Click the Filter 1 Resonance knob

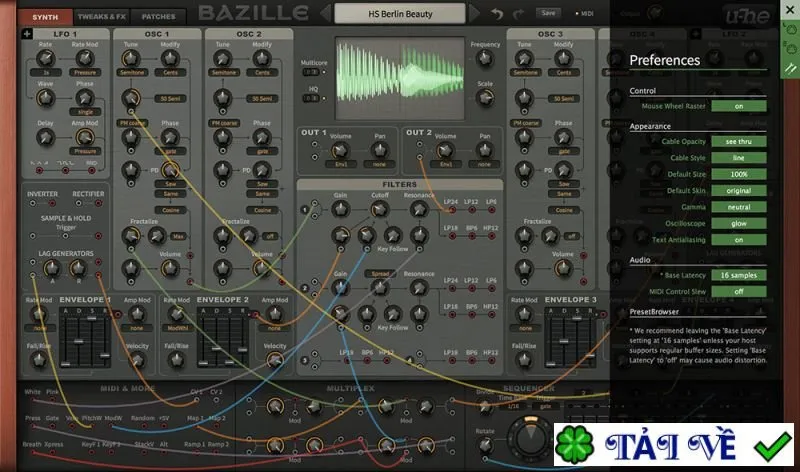pos(419,209)
